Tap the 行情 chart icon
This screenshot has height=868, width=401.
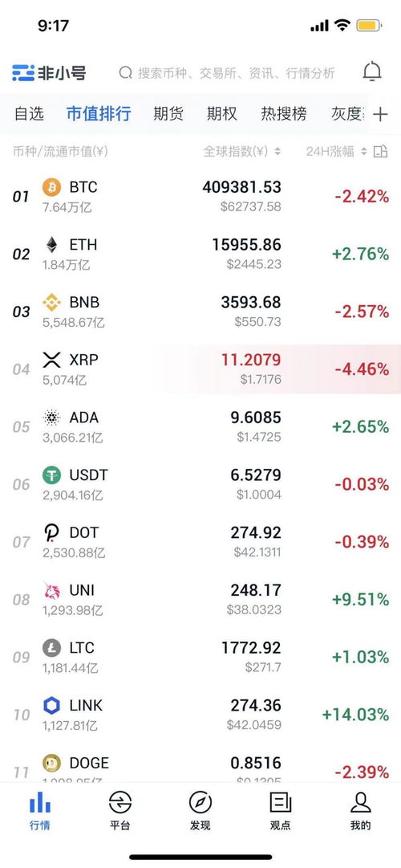(x=40, y=801)
